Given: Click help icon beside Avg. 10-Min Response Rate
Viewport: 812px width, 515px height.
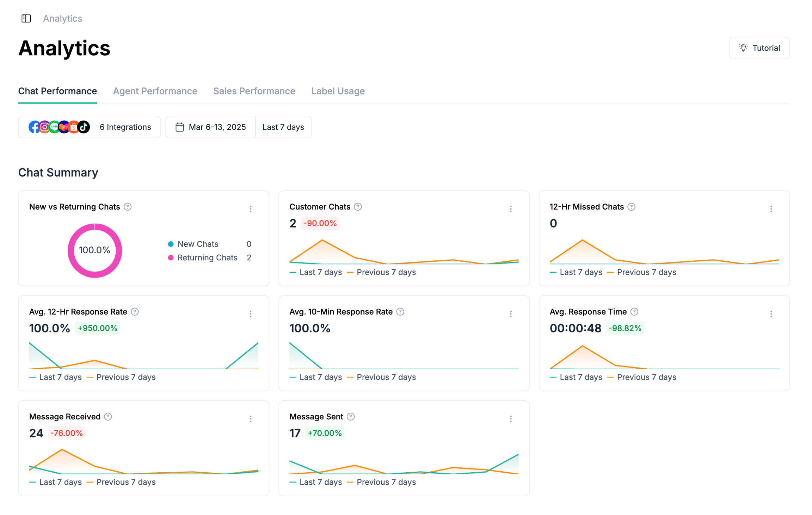Looking at the screenshot, I should point(400,312).
